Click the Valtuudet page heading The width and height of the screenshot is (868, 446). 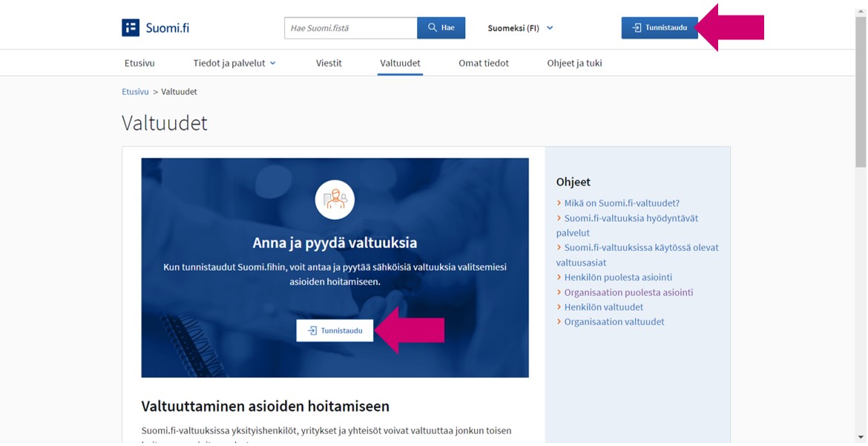click(165, 123)
